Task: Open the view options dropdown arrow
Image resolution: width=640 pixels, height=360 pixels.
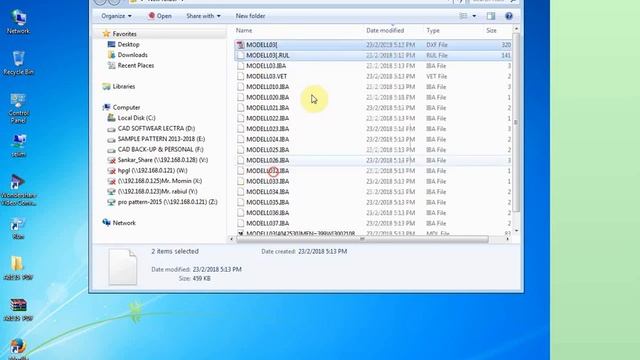Action: coord(474,16)
